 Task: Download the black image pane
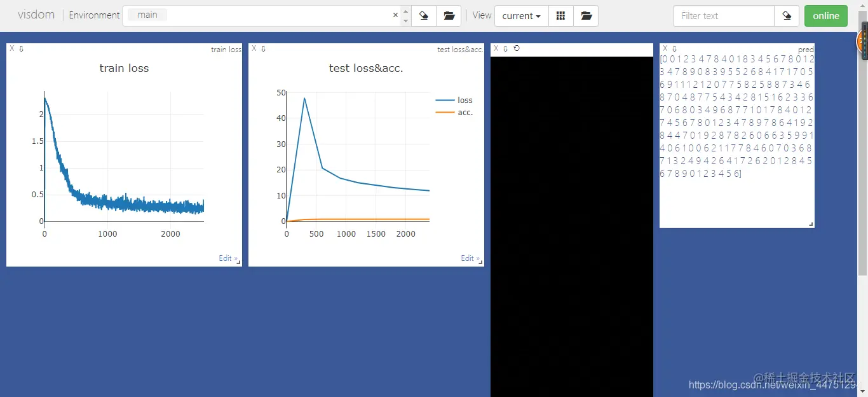tap(506, 48)
